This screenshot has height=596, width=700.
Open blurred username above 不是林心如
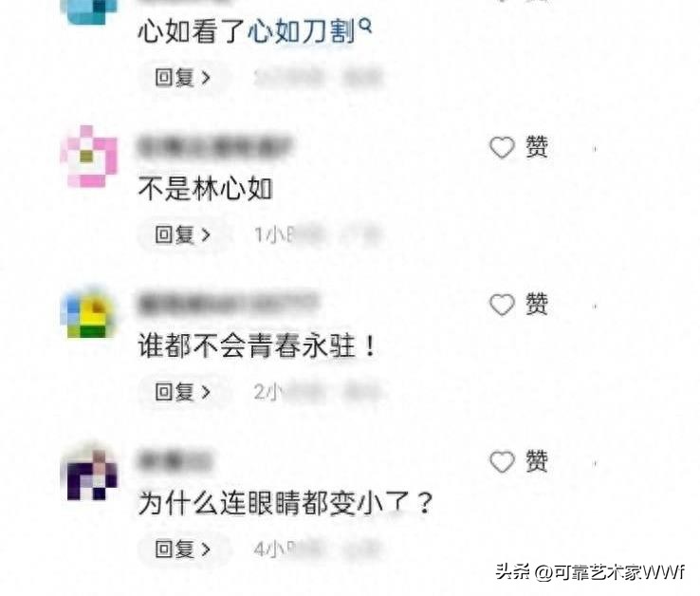pyautogui.click(x=214, y=146)
